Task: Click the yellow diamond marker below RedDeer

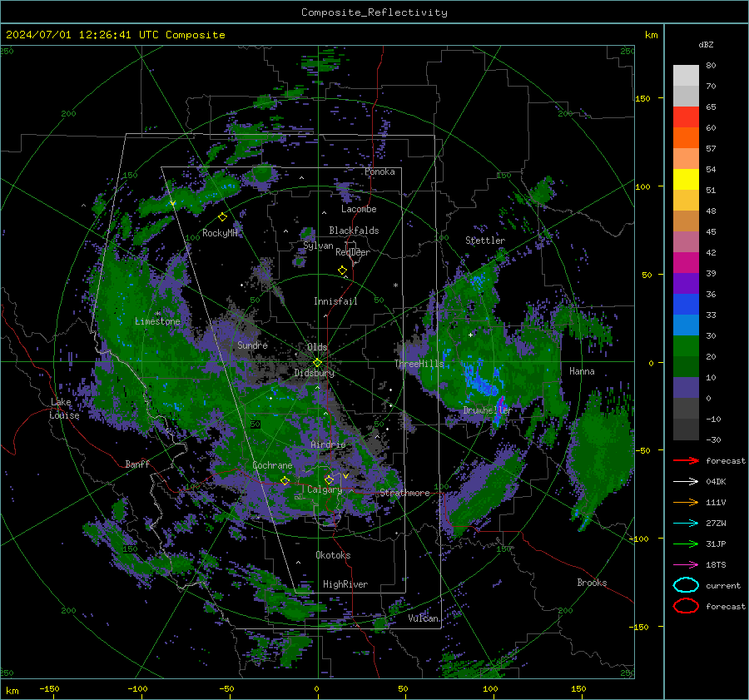Action: (x=342, y=271)
